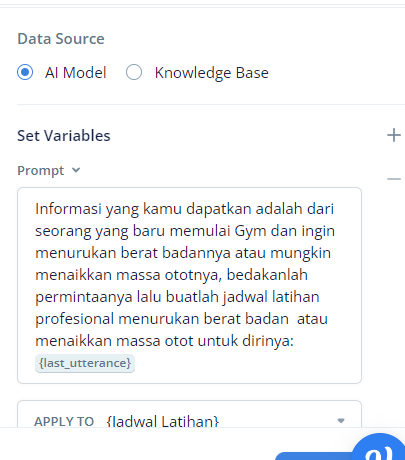This screenshot has height=460, width=405.
Task: Click the {last_utterance} variable chip
Action: tap(85, 363)
